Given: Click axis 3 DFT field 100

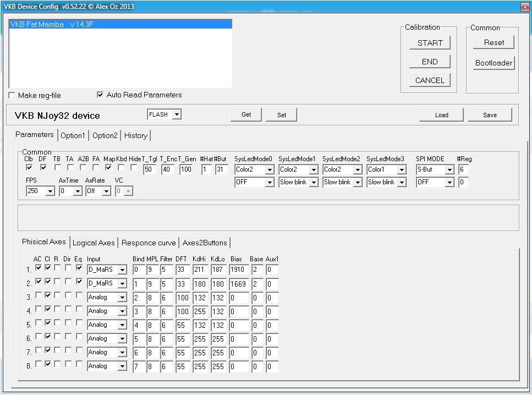Looking at the screenshot, I should point(183,298).
